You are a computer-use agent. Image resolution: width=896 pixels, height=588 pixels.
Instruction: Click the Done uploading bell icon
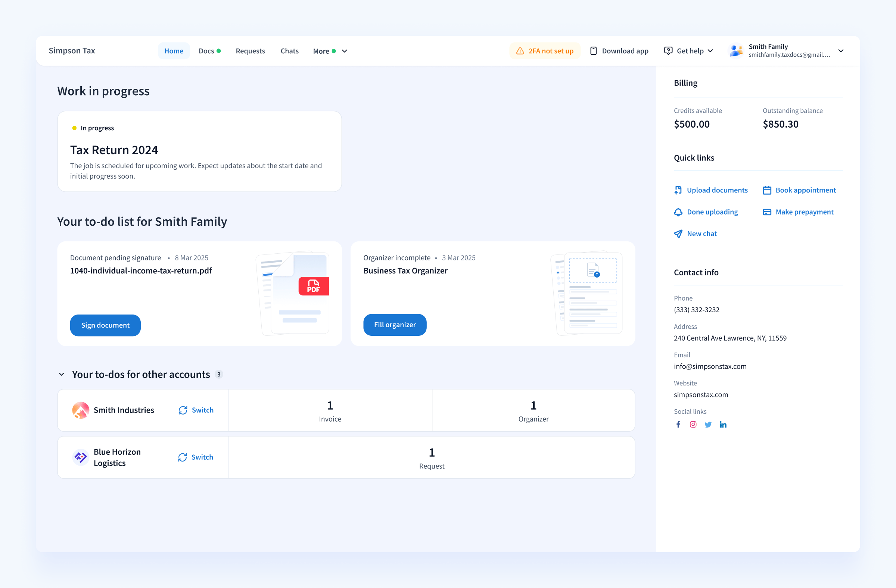tap(678, 212)
